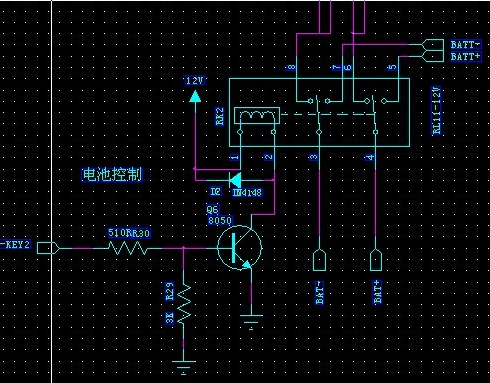
Task: Select the KEY2 input port symbol
Action: (48, 248)
